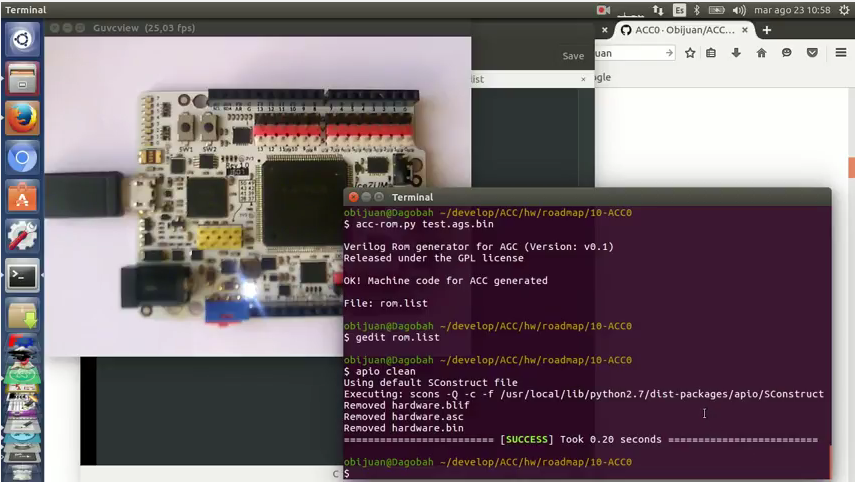Viewport: 855px width, 482px height.
Task: Open the system power gear menu
Action: pos(841,10)
